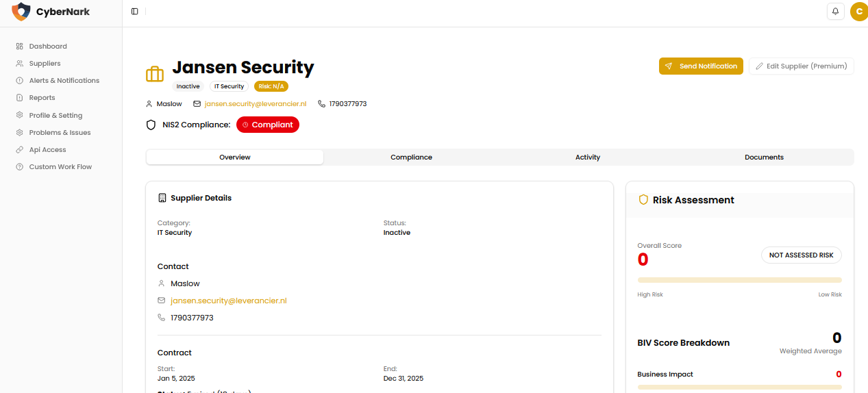Screen dimensions: 868x393
Task: Click the NOT ASSESSED RISK badge
Action: pos(802,255)
